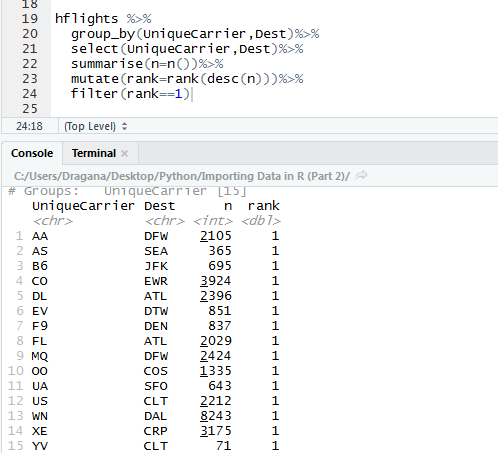Click the JFK destination value
This screenshot has width=498, height=453.
(156, 266)
